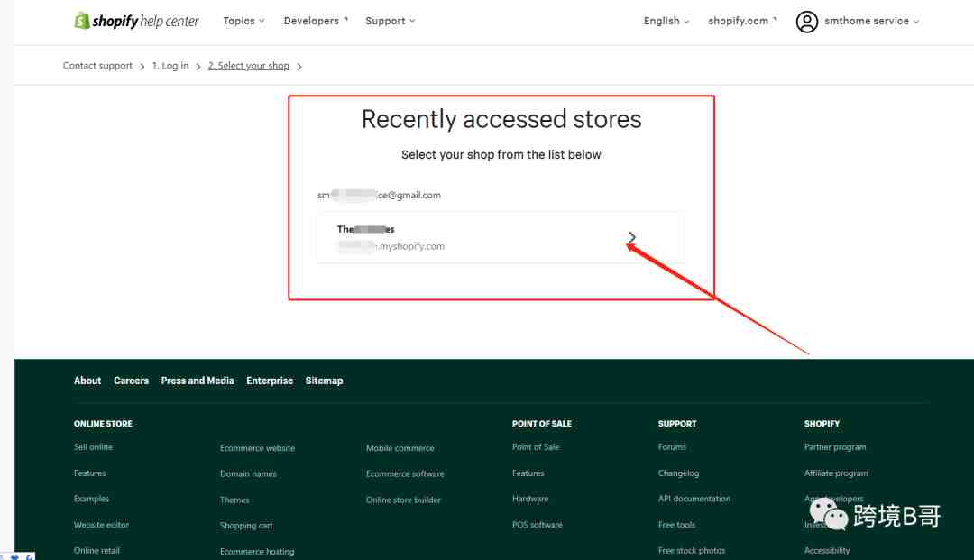Expand the Support dropdown menu
The height and width of the screenshot is (560, 974).
tap(391, 21)
